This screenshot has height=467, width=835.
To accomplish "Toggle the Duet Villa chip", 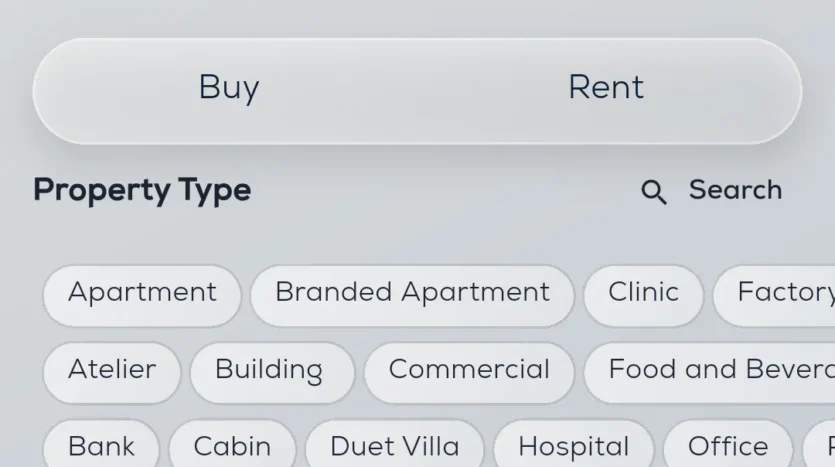I will tap(395, 446).
